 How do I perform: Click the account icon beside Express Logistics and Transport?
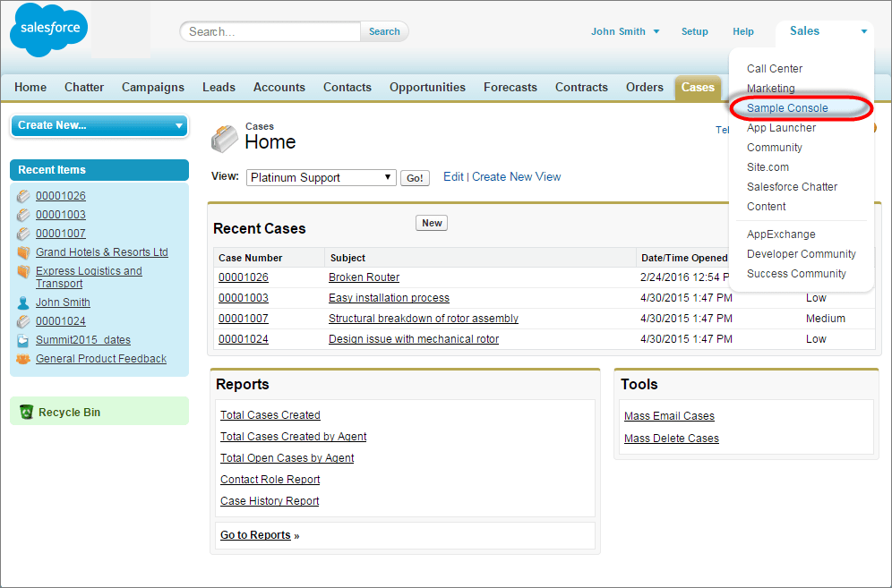point(24,270)
